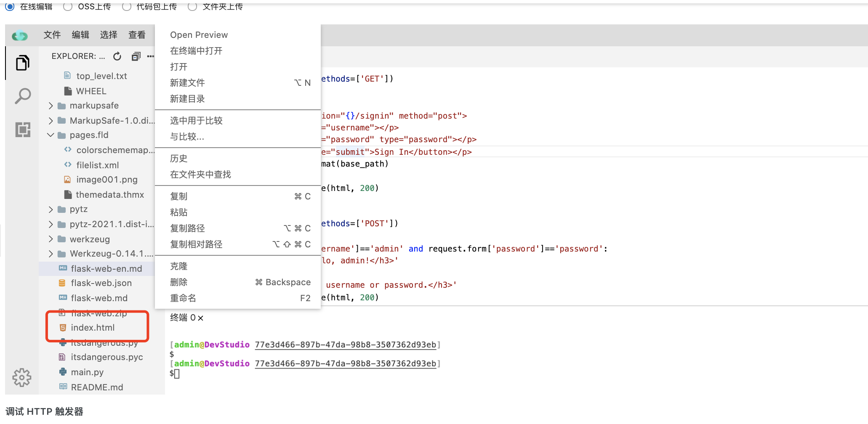The image size is (868, 424).
Task: Click the cloud logo icon in menu bar
Action: [x=20, y=36]
